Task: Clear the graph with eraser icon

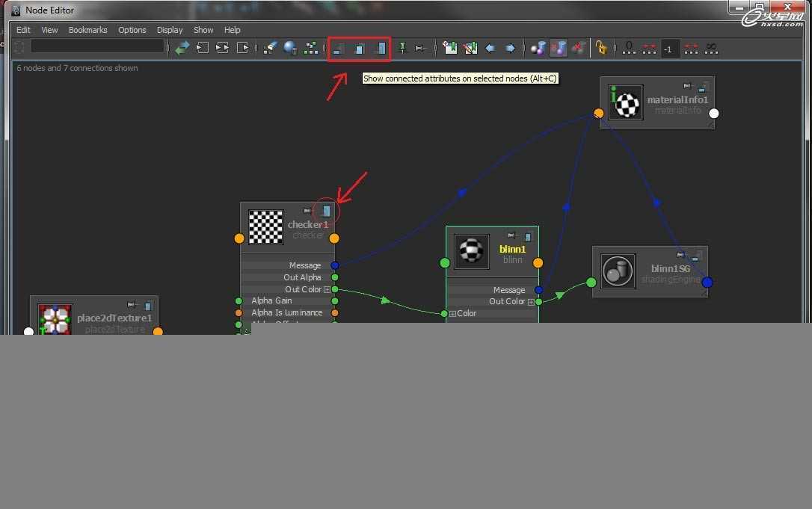Action: pyautogui.click(x=270, y=48)
